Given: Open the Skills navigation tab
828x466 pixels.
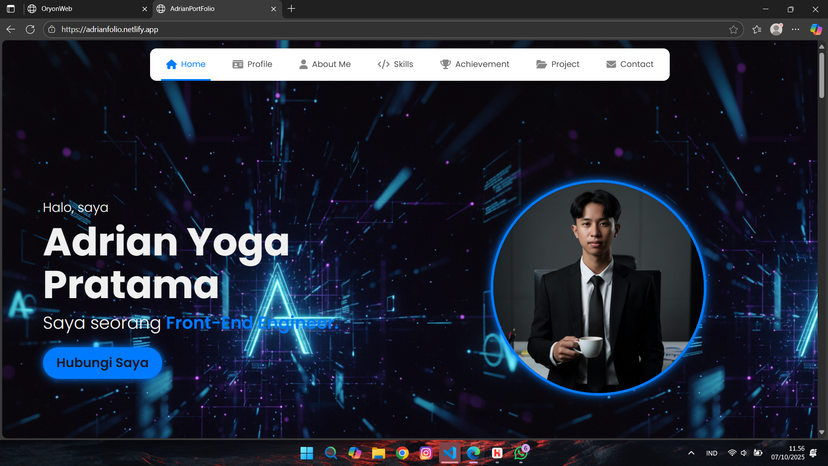Looking at the screenshot, I should 395,64.
